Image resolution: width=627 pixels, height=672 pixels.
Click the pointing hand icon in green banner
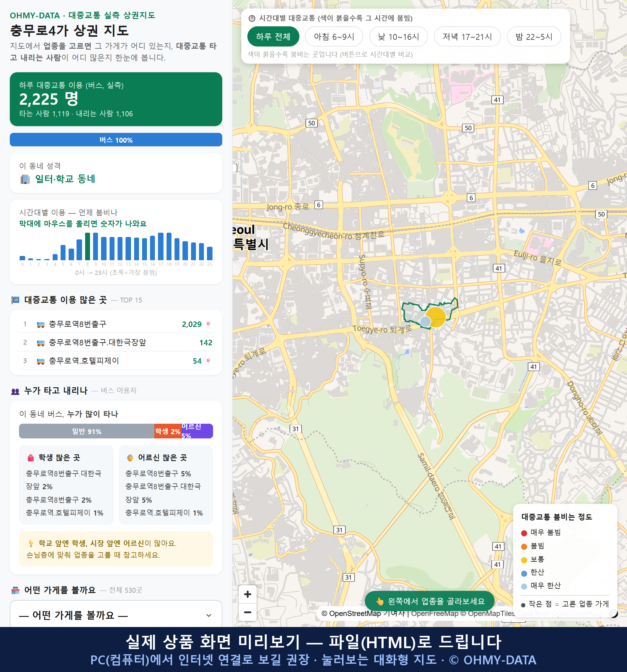380,601
